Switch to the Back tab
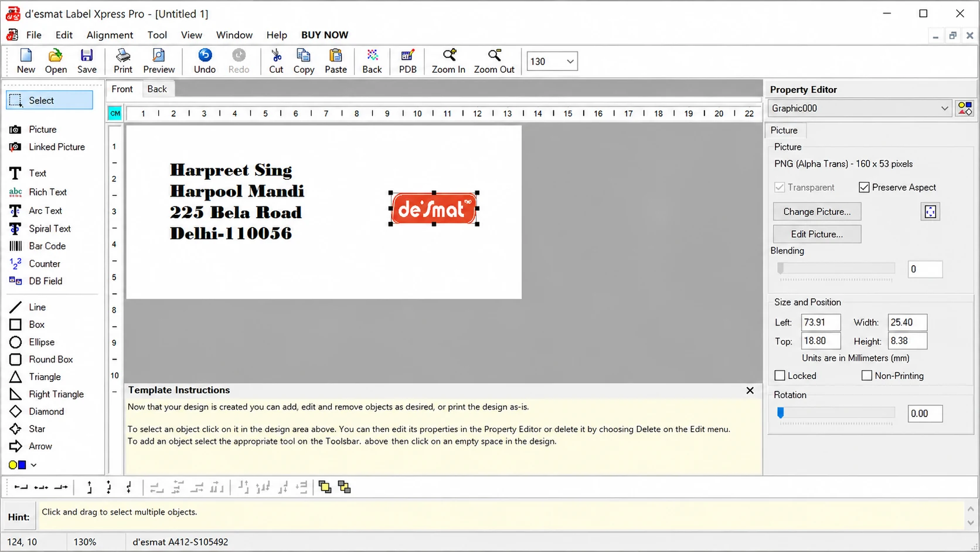Image resolution: width=980 pixels, height=552 pixels. pyautogui.click(x=157, y=89)
